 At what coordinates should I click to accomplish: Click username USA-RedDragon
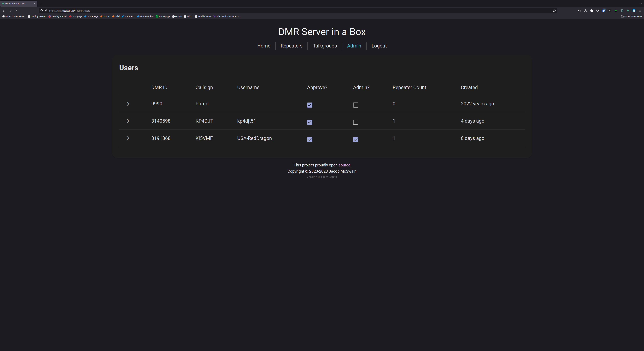(254, 138)
